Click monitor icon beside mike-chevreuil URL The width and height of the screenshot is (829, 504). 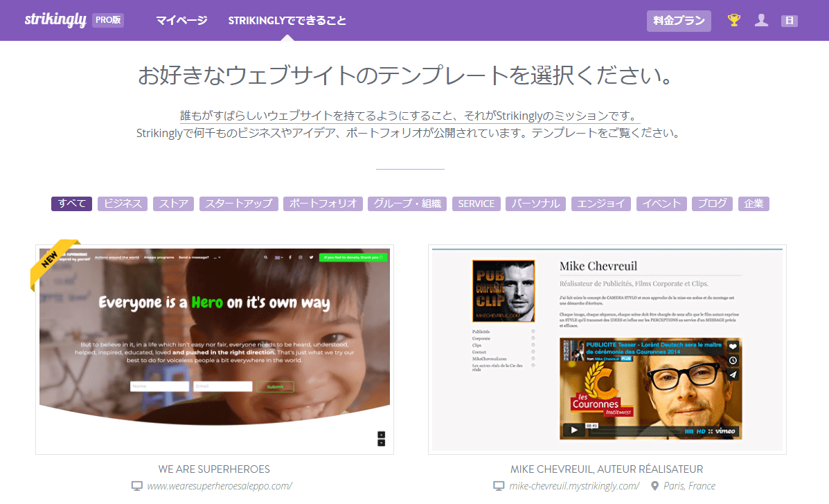499,486
